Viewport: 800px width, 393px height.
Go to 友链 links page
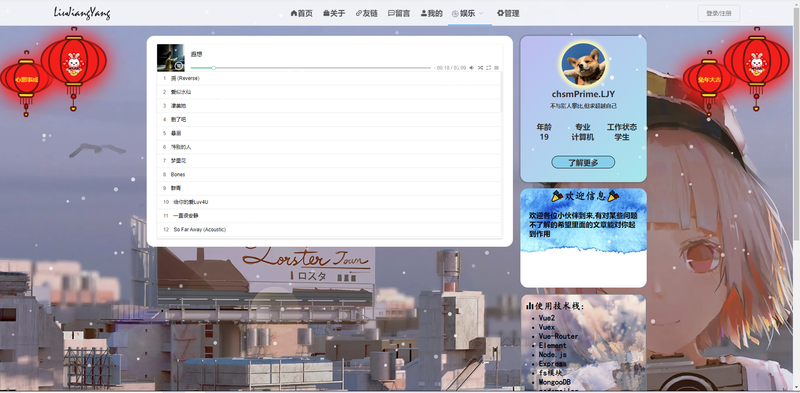point(366,13)
